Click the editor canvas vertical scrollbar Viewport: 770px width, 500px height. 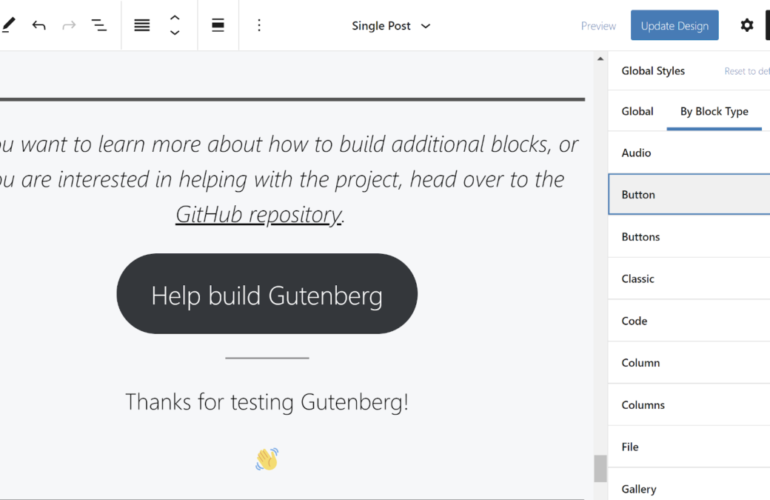click(600, 467)
